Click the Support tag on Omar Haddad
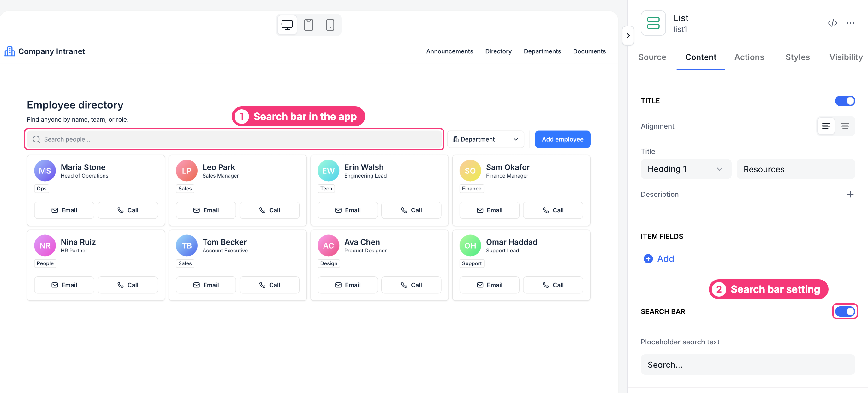 471,263
